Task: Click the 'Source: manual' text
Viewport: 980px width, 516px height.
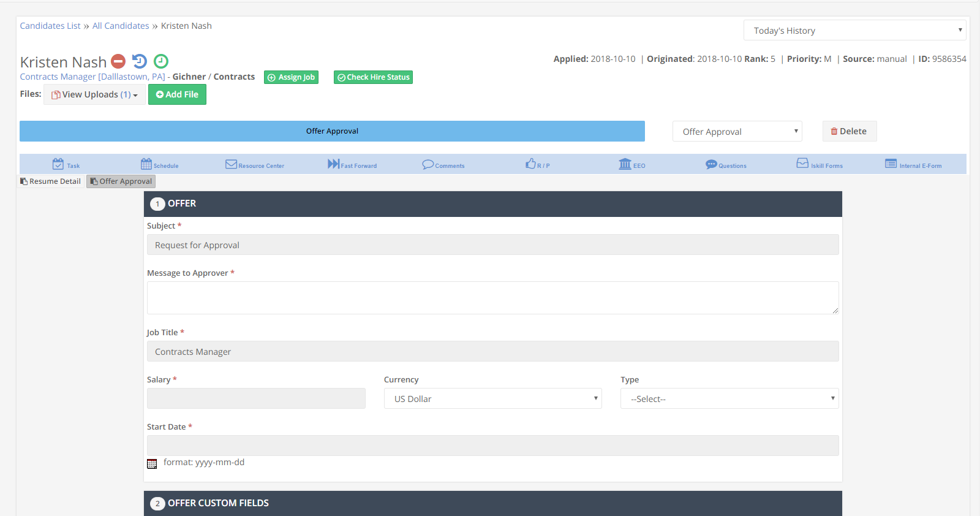Action: pyautogui.click(x=875, y=59)
